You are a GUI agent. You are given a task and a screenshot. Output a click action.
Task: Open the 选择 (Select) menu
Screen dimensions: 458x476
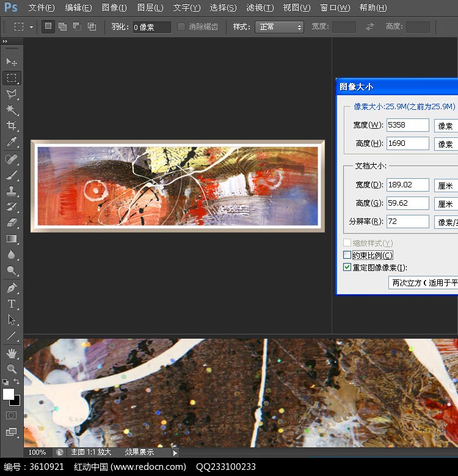click(x=223, y=7)
